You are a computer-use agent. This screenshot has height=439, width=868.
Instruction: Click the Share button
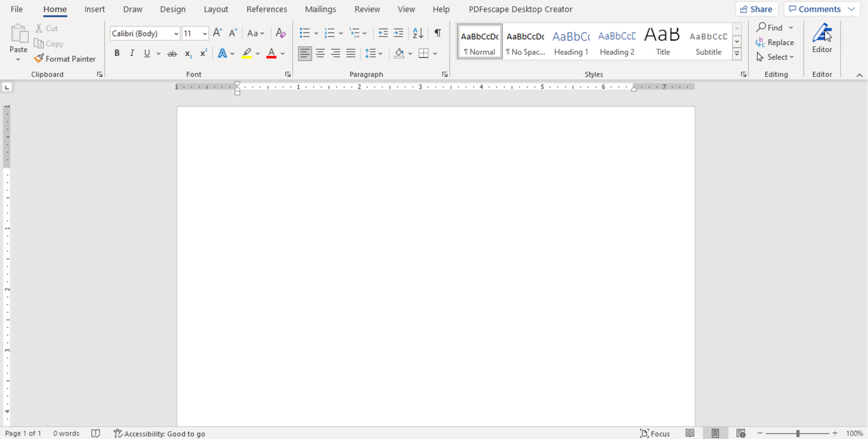pos(756,9)
